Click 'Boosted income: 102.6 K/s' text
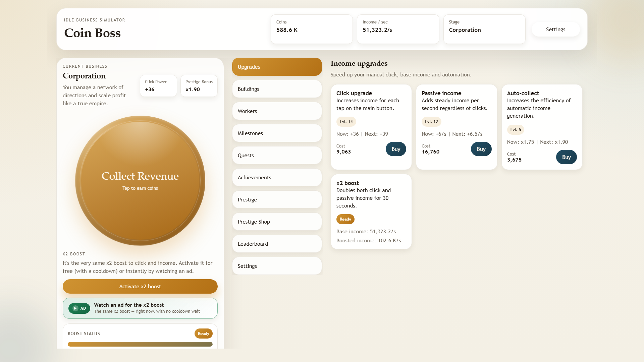The image size is (644, 362). point(369,241)
